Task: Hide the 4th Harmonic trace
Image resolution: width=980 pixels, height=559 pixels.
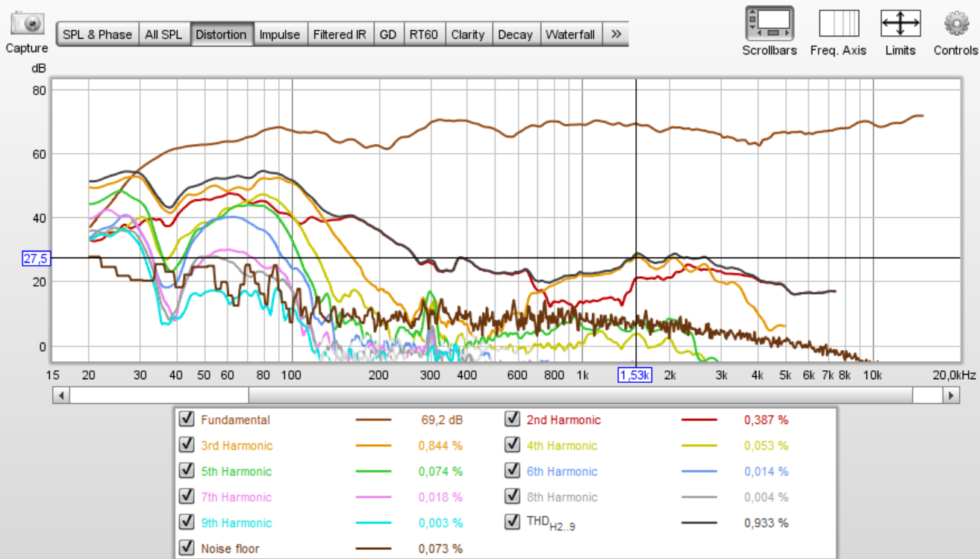Action: coord(512,446)
